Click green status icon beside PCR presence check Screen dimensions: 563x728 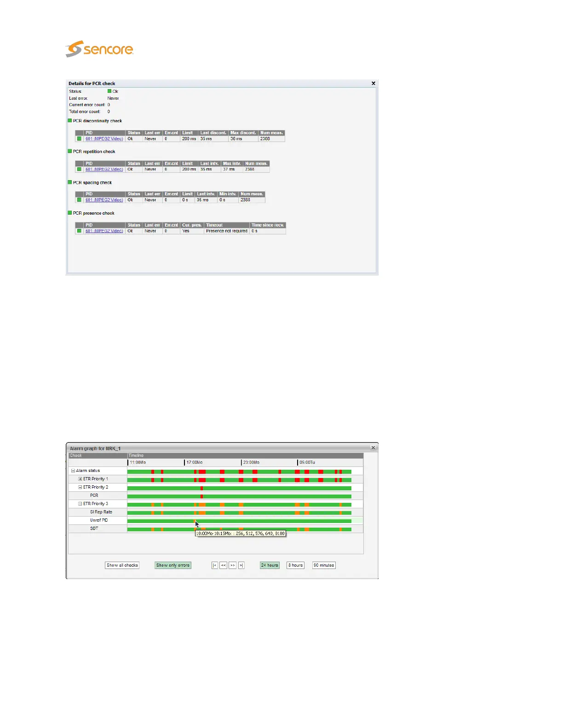coord(70,213)
